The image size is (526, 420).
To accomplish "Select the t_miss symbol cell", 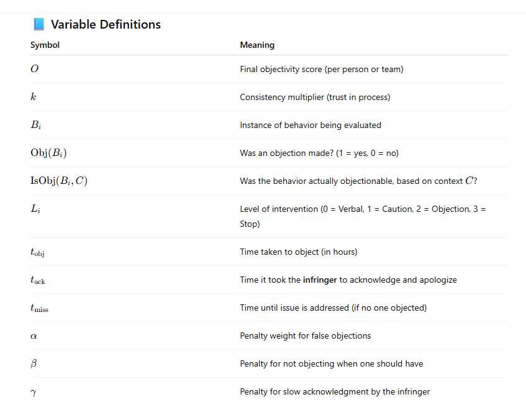I will pos(39,308).
